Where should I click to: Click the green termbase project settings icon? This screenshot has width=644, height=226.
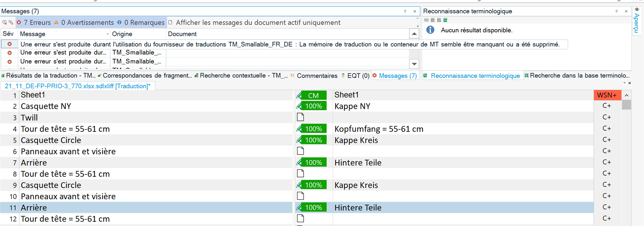tap(445, 20)
